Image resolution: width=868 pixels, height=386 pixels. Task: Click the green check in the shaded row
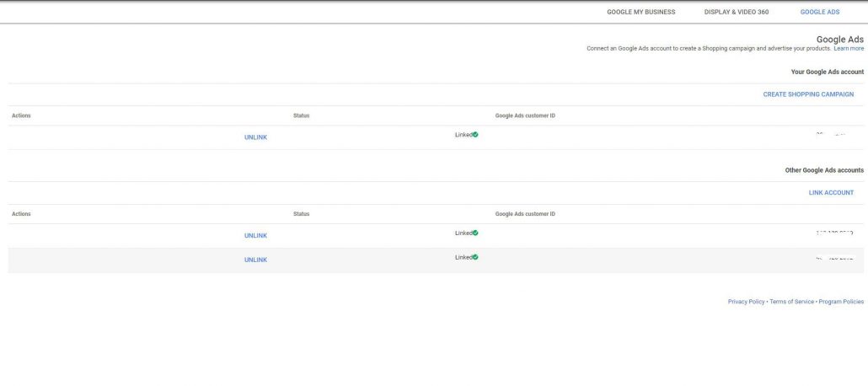(x=475, y=258)
